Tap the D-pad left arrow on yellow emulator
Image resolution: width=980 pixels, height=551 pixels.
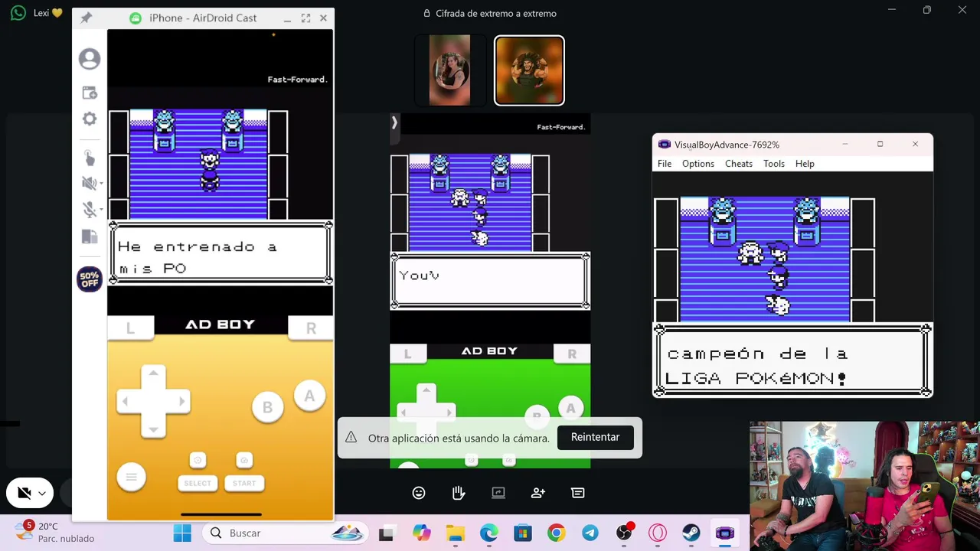tap(126, 401)
